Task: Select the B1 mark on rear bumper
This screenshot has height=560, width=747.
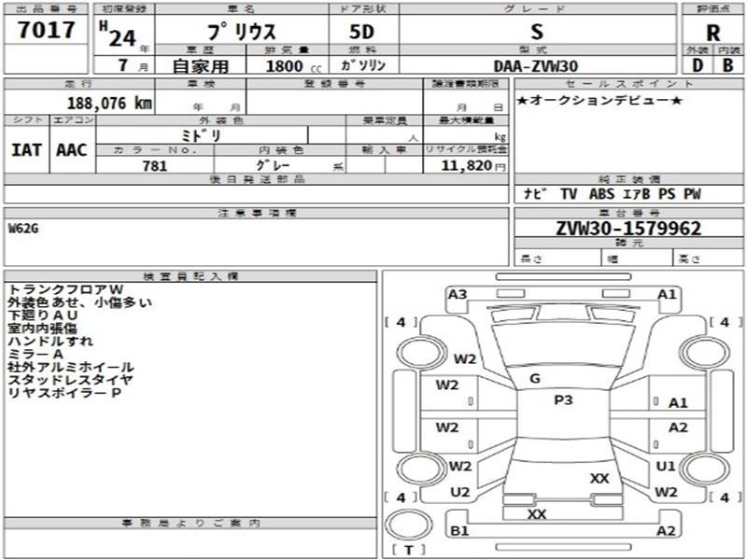Action: (x=459, y=530)
